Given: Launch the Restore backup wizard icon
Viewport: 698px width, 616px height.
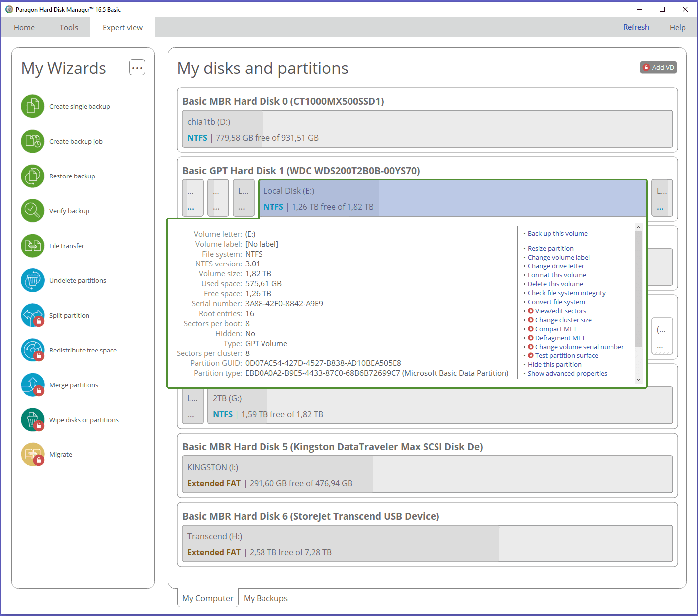Looking at the screenshot, I should (33, 176).
